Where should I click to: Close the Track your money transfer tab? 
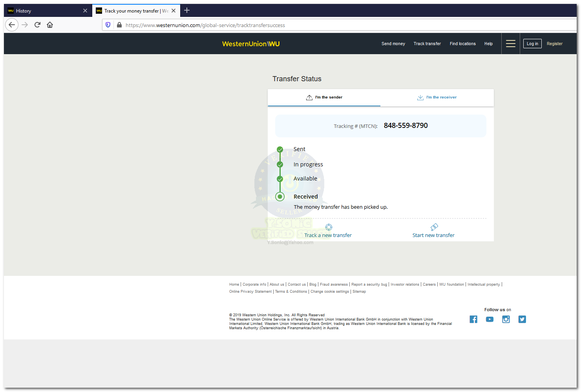point(174,11)
